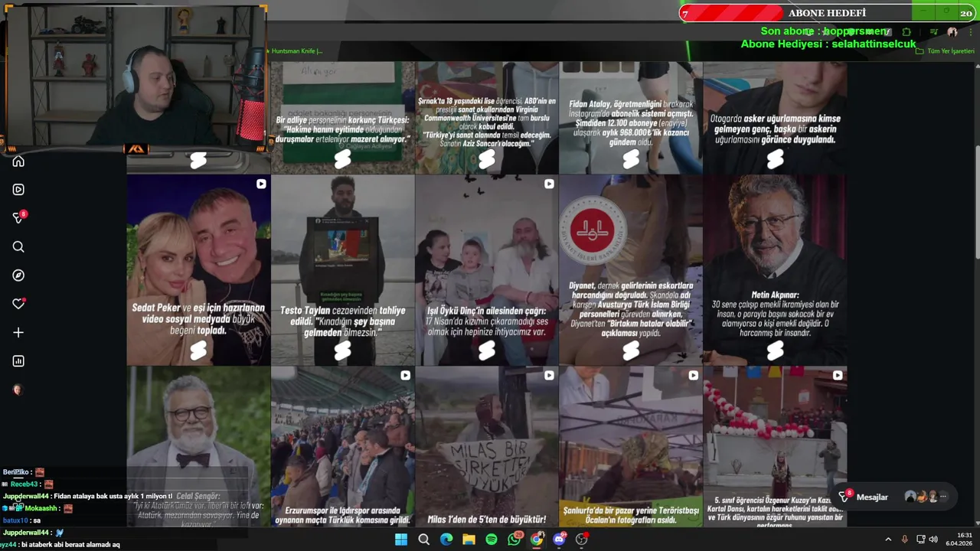
Task: Open notifications heart icon in sidebar
Action: tap(18, 304)
